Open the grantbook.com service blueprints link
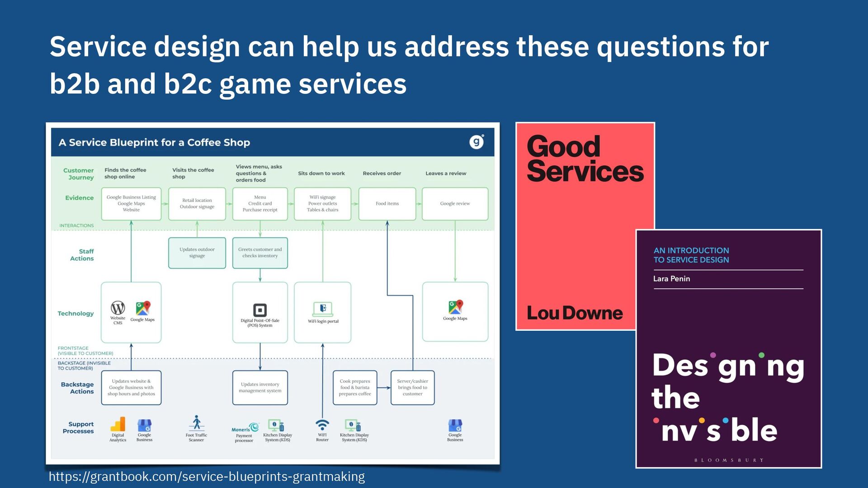868x488 pixels. tap(207, 477)
